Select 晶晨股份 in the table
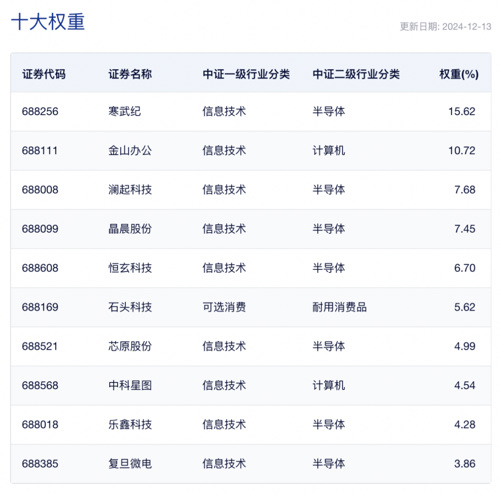This screenshot has height=494, width=500. click(130, 229)
